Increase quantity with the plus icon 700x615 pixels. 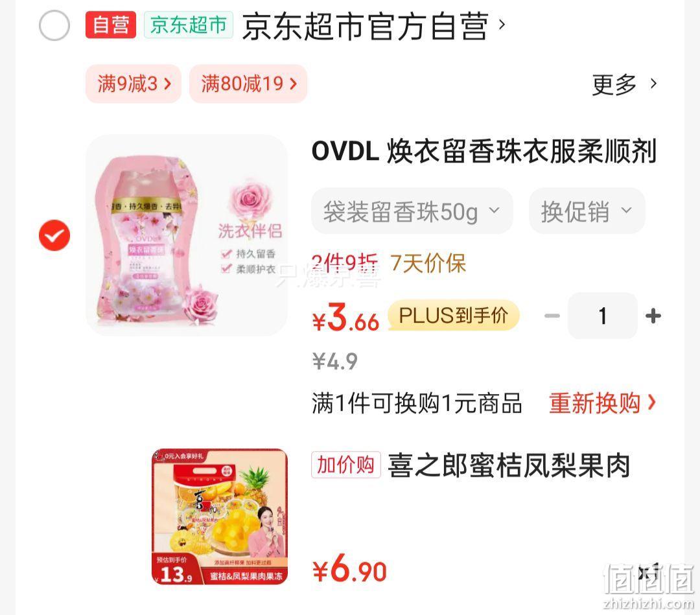pos(653,316)
